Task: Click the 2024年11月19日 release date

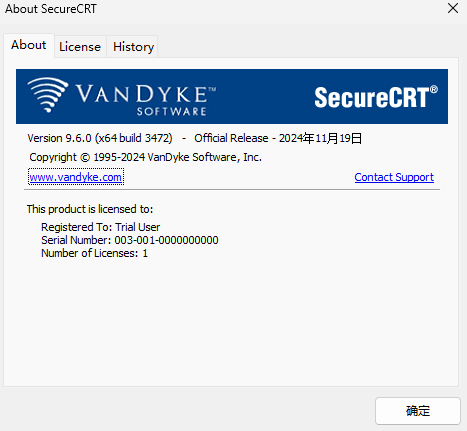Action: click(x=320, y=138)
